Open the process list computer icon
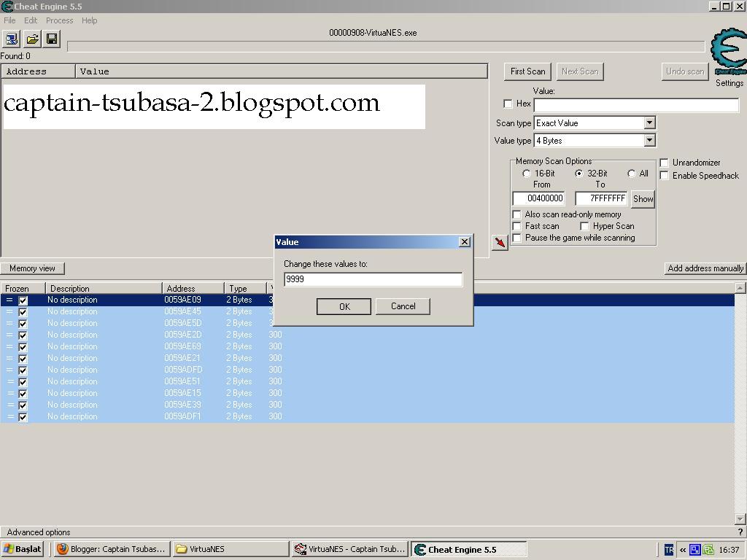This screenshot has height=560, width=747. click(12, 39)
